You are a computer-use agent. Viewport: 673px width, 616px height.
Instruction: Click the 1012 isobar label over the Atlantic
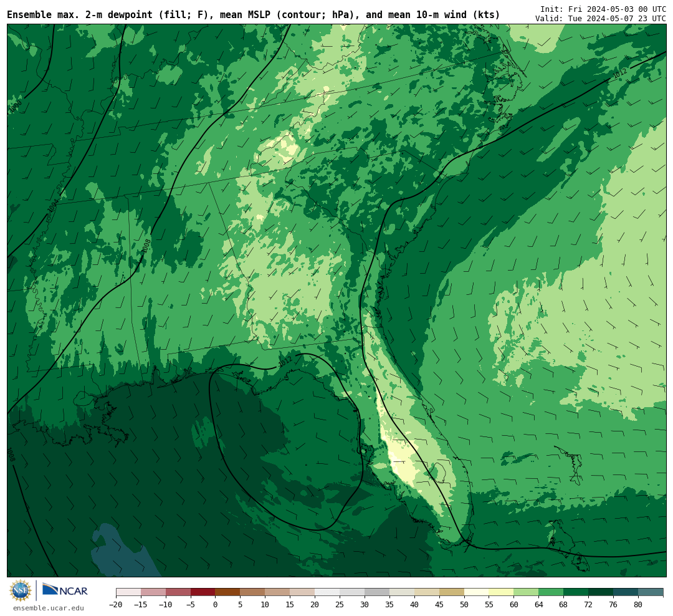point(619,73)
